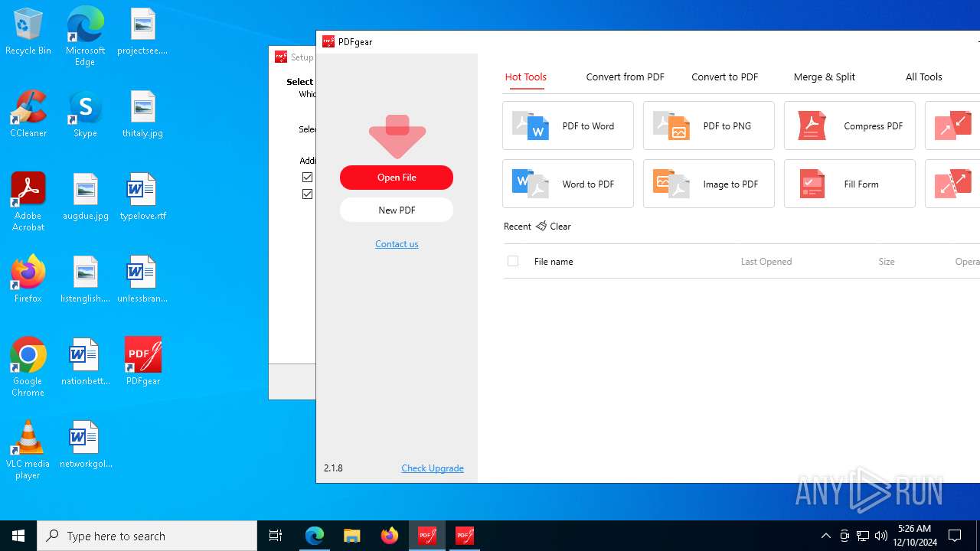
Task: Select the Firefox desktop shortcut
Action: pos(28,279)
